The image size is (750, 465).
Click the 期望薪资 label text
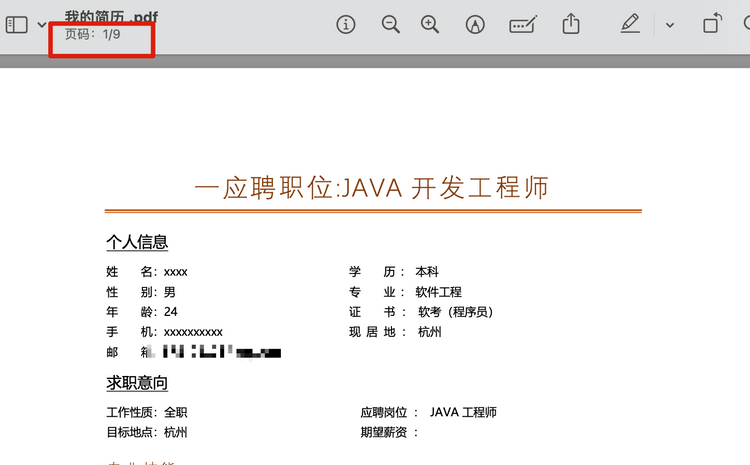(384, 432)
